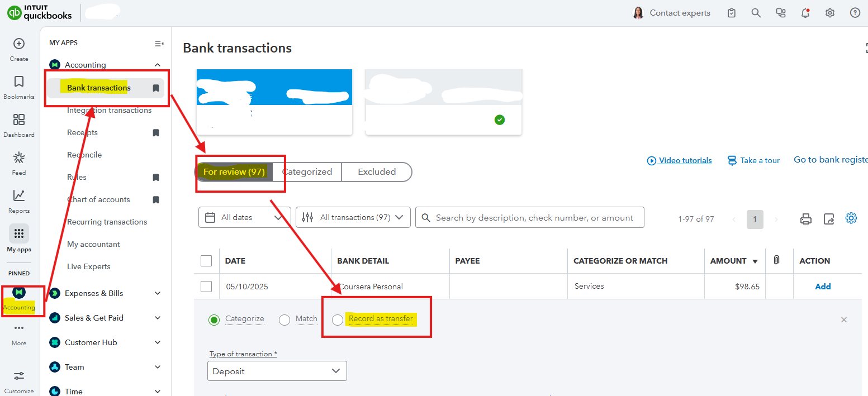Print the transactions list
Image resolution: width=868 pixels, height=396 pixels.
tap(806, 218)
